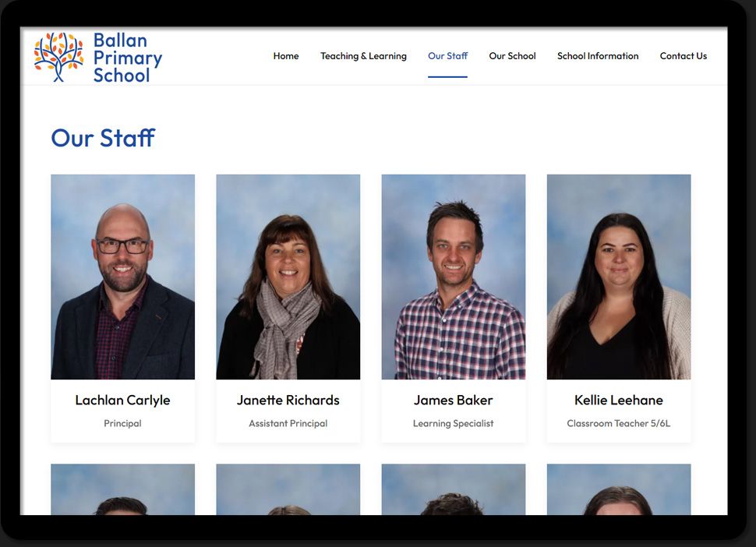Open the Our School menu
This screenshot has width=756, height=547.
click(512, 56)
